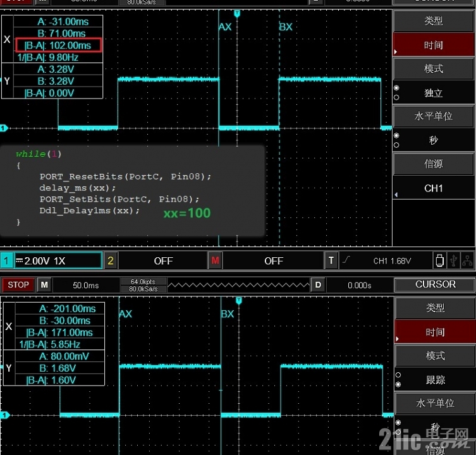The image size is (476, 455).
Task: Select the channel 2 indicator
Action: click(111, 260)
